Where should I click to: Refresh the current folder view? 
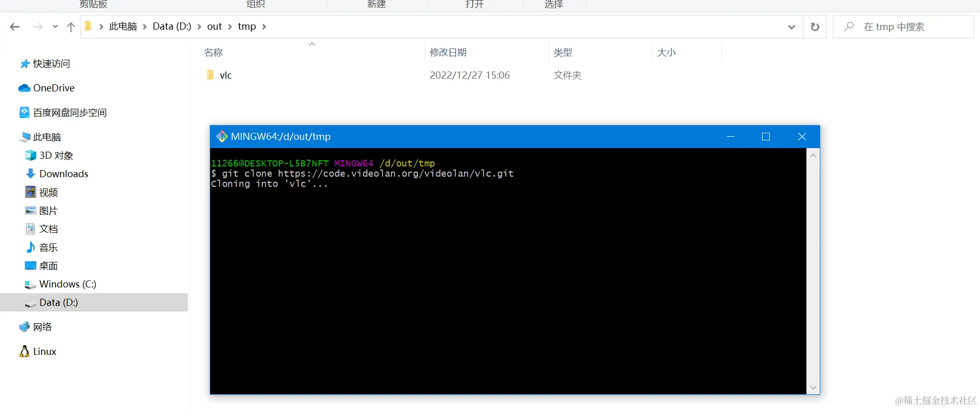815,27
